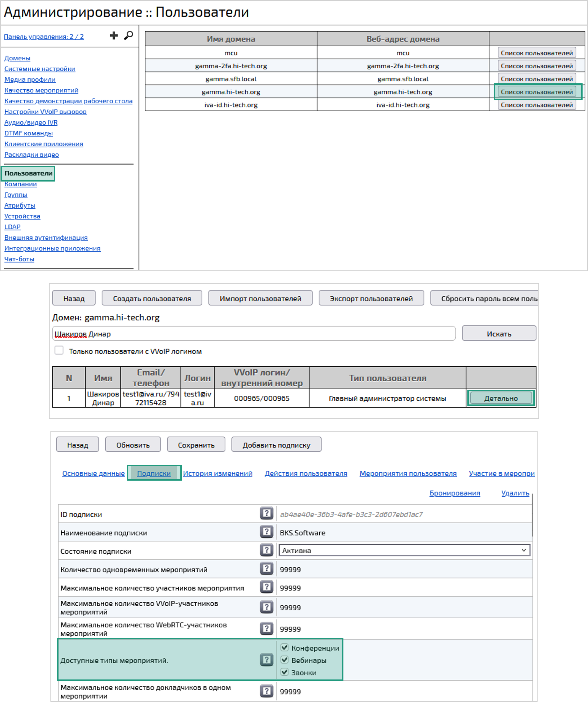Image resolution: width=588 pixels, height=702 pixels.
Task: Switch to the Подписки tab
Action: click(154, 473)
